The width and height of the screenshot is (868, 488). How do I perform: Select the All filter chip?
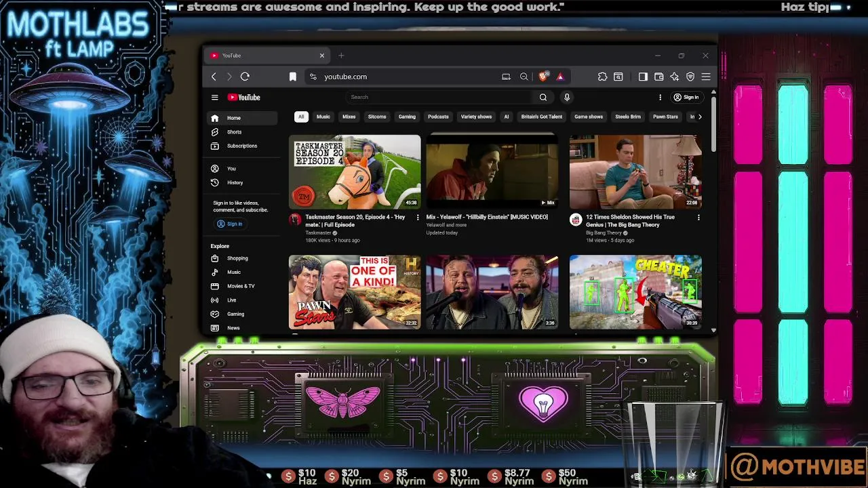tap(301, 117)
